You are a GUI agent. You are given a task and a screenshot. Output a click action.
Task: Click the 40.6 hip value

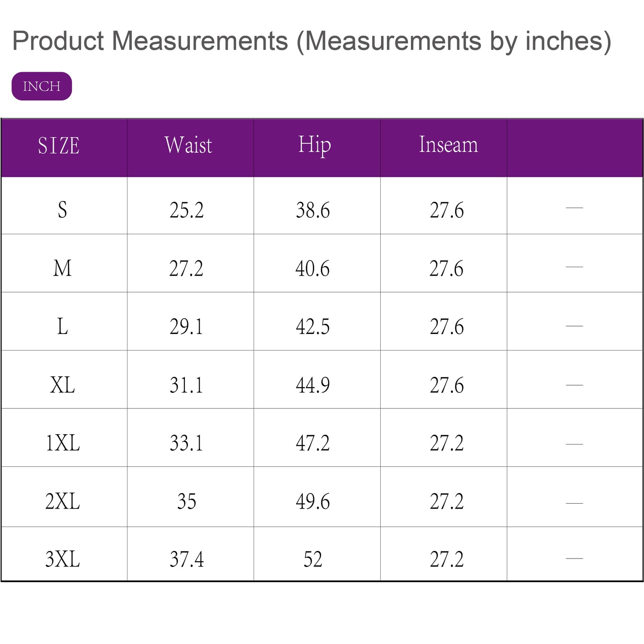(x=313, y=269)
